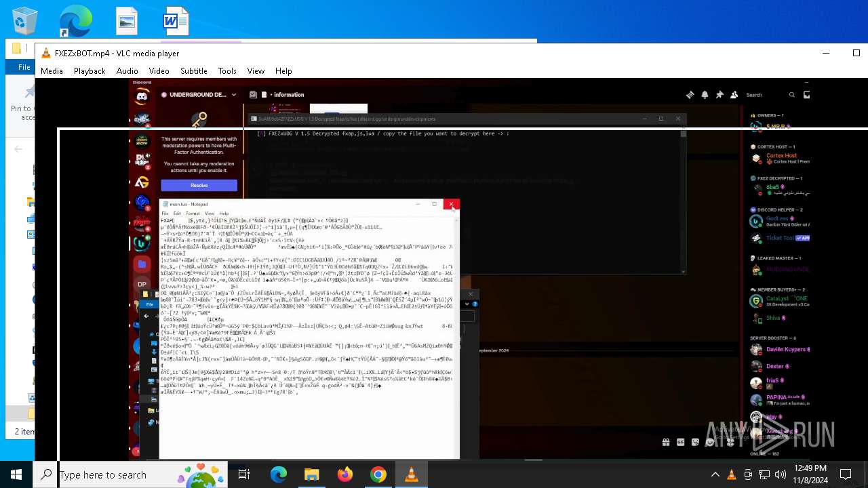Image resolution: width=868 pixels, height=488 pixels.
Task: Minimize the VLC media player window
Action: point(826,53)
